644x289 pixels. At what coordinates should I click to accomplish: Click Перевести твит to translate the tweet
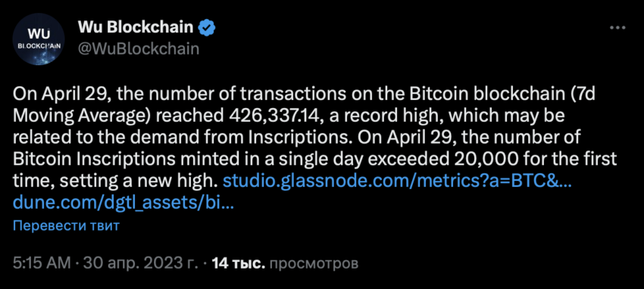[66, 226]
